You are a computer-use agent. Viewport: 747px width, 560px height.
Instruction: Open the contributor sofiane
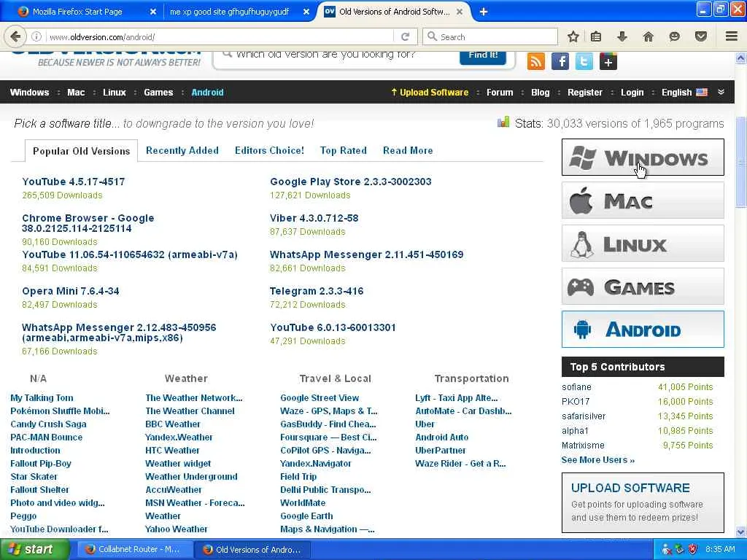tap(576, 387)
